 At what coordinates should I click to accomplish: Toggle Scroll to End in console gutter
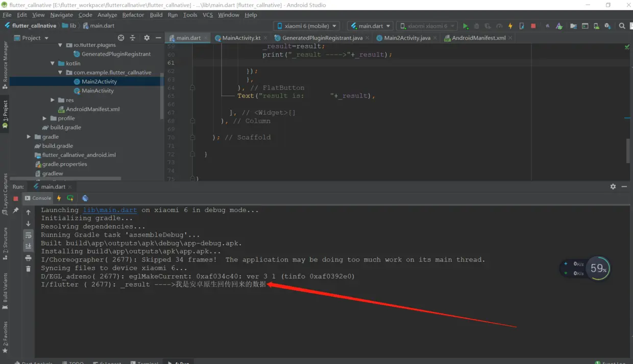[29, 246]
